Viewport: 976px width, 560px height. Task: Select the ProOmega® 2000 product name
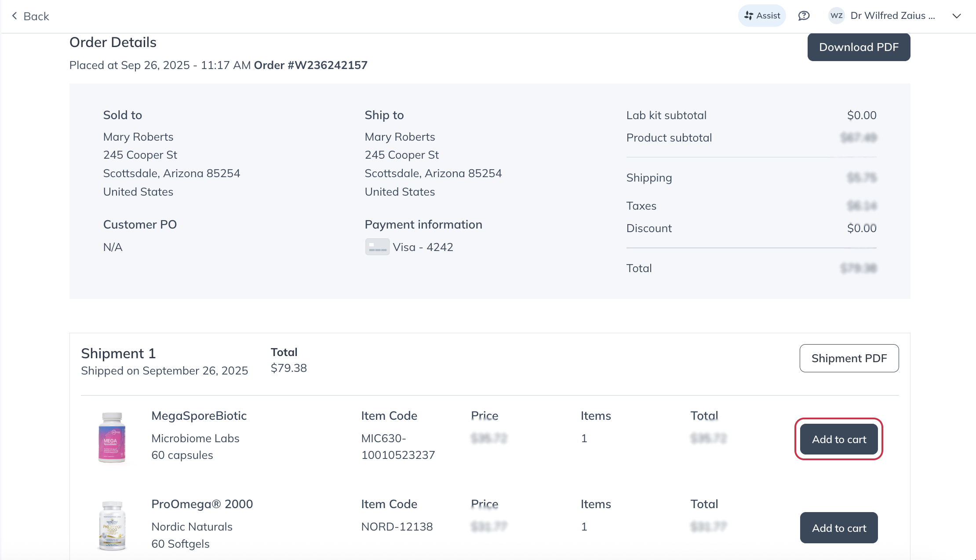[x=202, y=504]
